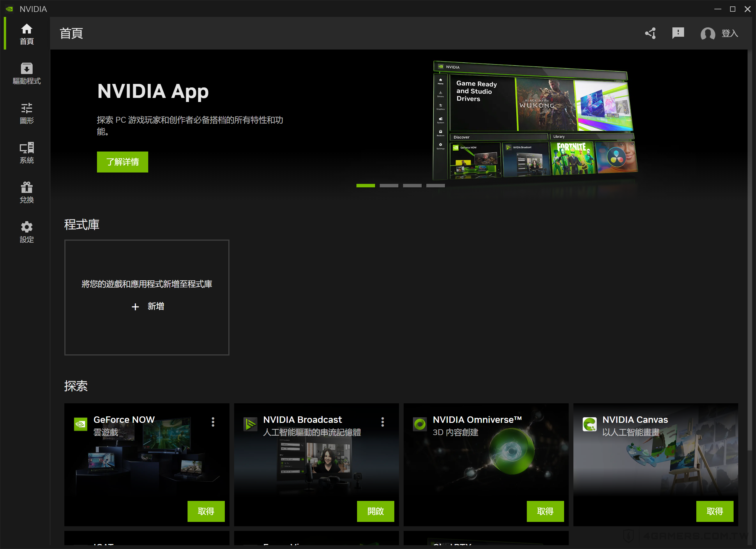Minimize the NVIDIA window

click(x=718, y=9)
